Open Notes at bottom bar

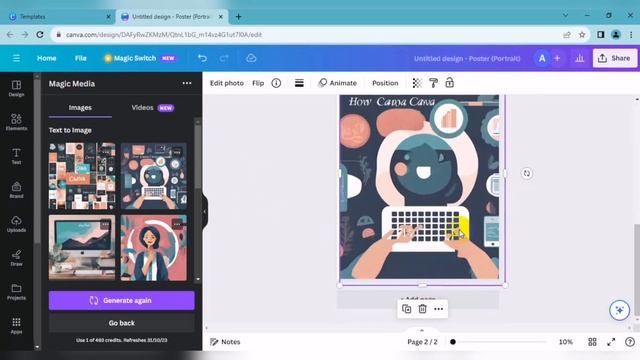(225, 342)
